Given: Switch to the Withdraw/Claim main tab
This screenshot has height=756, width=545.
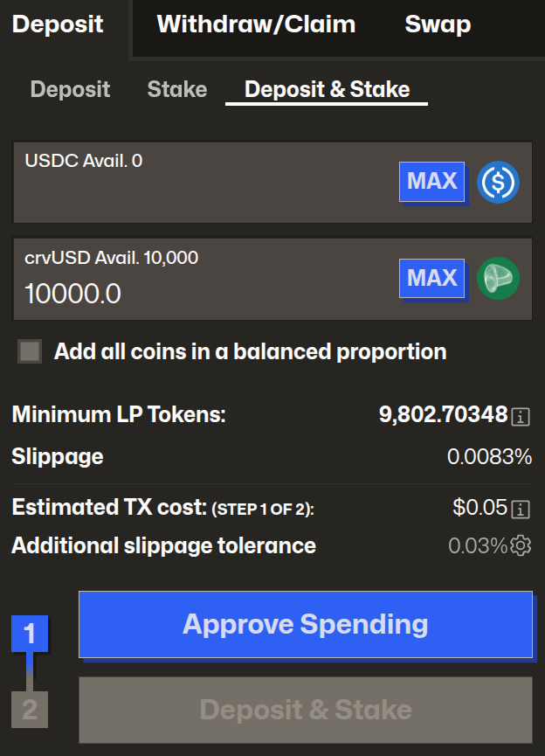Looking at the screenshot, I should pyautogui.click(x=256, y=24).
